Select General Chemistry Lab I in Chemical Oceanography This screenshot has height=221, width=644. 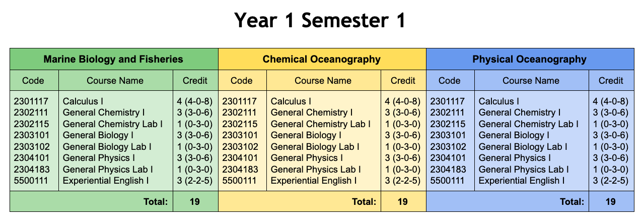[321, 124]
